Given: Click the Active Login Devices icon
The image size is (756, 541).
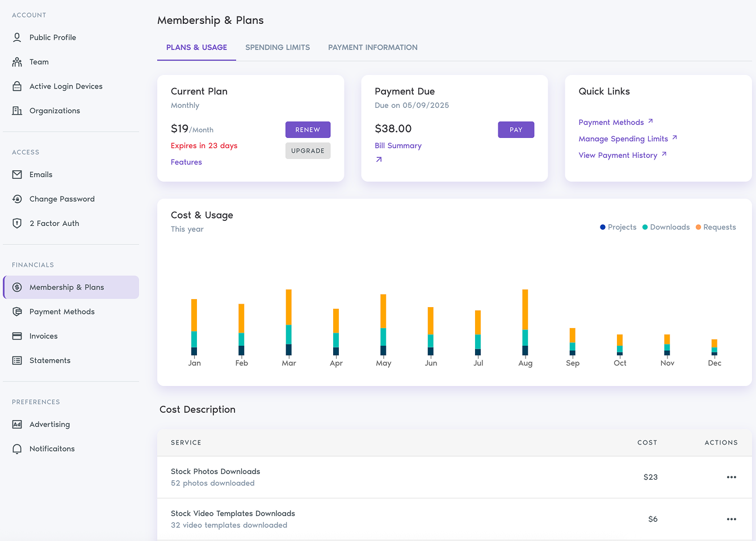Looking at the screenshot, I should 17,86.
